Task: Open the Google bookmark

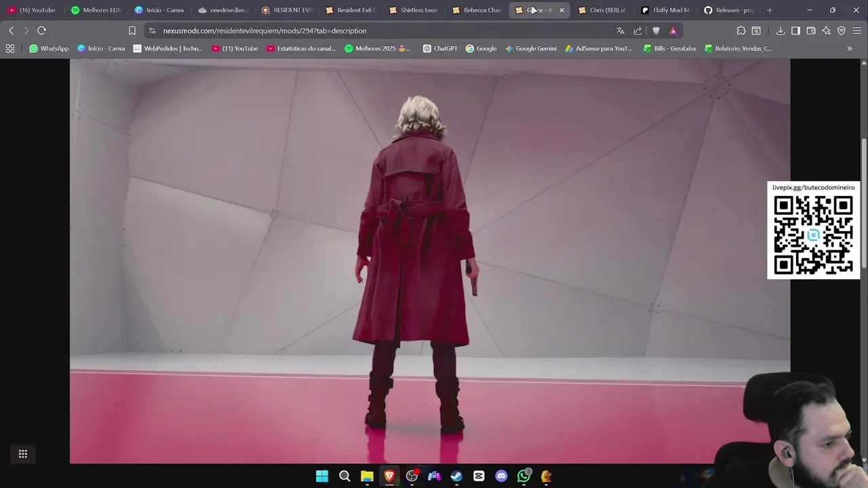Action: pos(481,48)
